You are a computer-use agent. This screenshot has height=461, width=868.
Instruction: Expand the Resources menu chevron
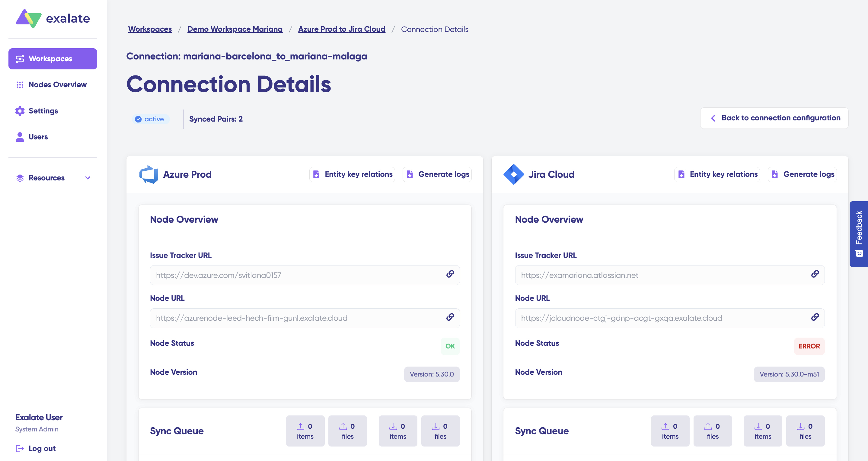(88, 178)
